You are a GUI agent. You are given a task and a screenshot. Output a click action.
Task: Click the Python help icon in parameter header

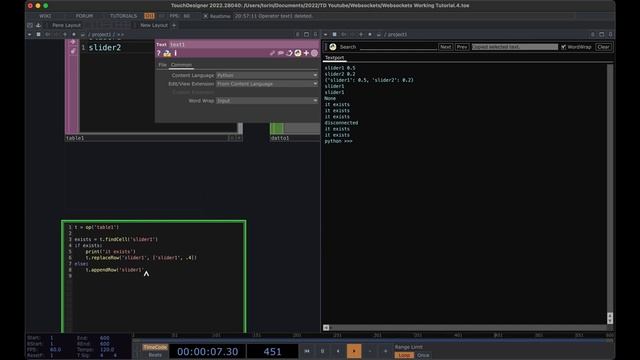tap(167, 53)
